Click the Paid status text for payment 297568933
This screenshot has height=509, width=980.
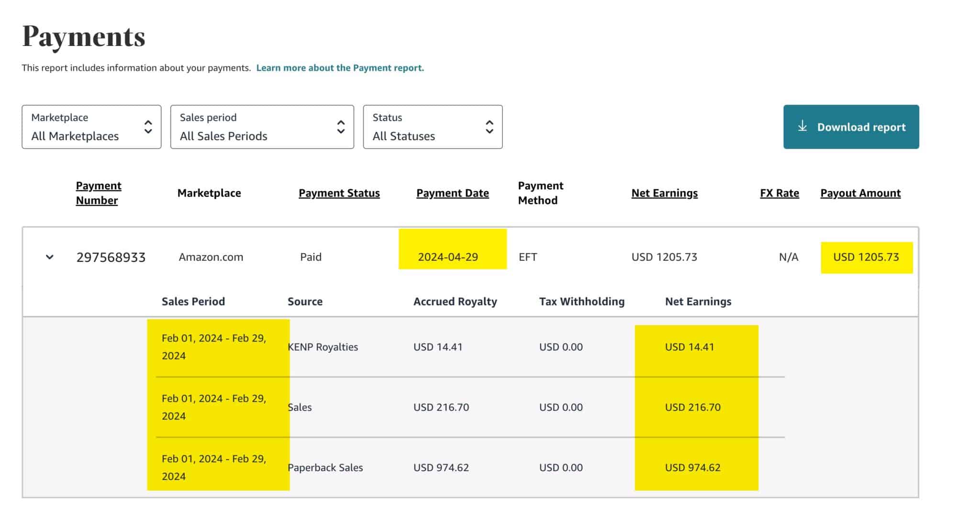[x=311, y=257]
